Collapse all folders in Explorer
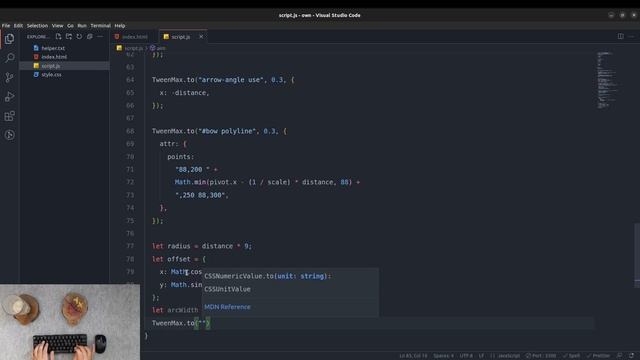The image size is (640, 360). 89,37
